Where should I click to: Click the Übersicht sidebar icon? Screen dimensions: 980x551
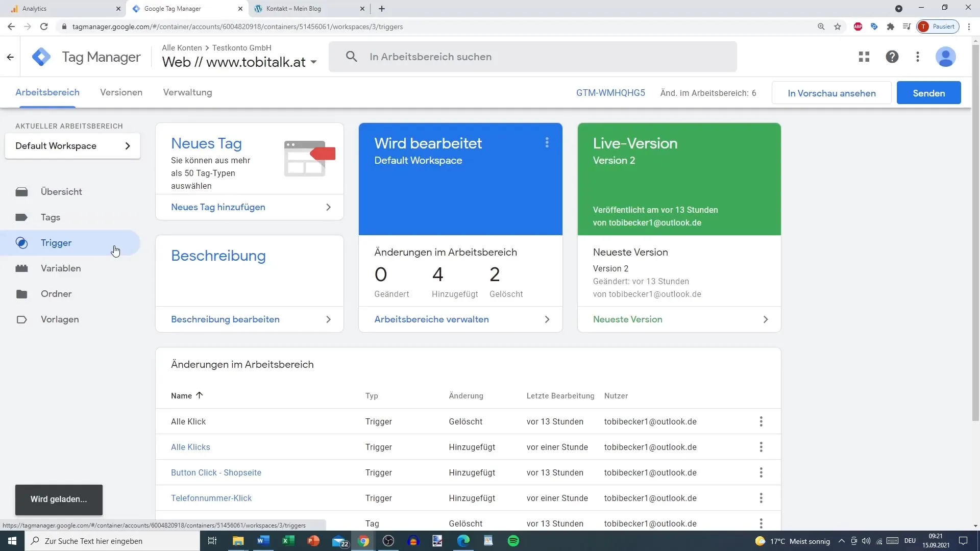[21, 192]
